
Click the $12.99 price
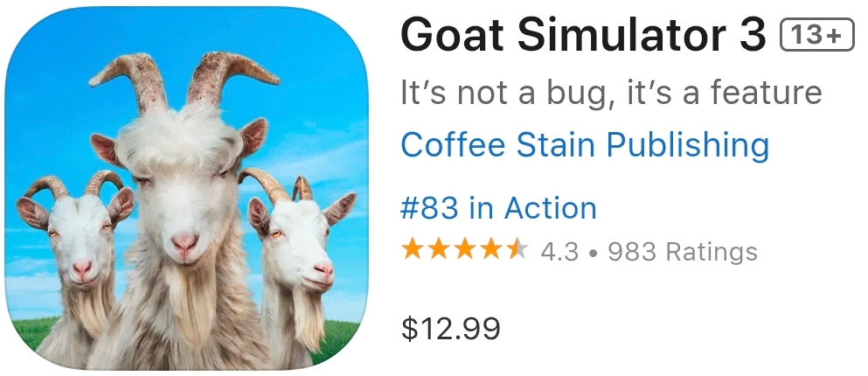pos(450,328)
